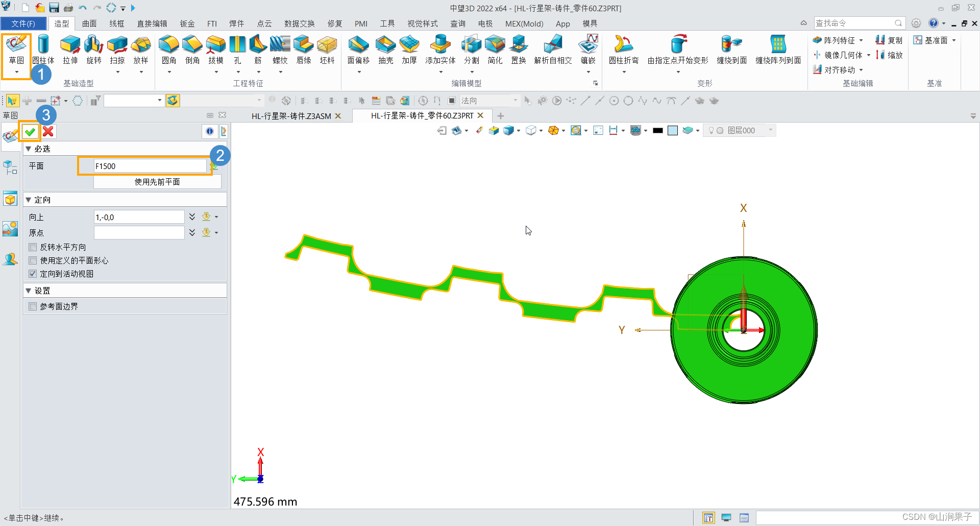The height and width of the screenshot is (526, 980).
Task: Click the 复制 copy button
Action: point(889,40)
